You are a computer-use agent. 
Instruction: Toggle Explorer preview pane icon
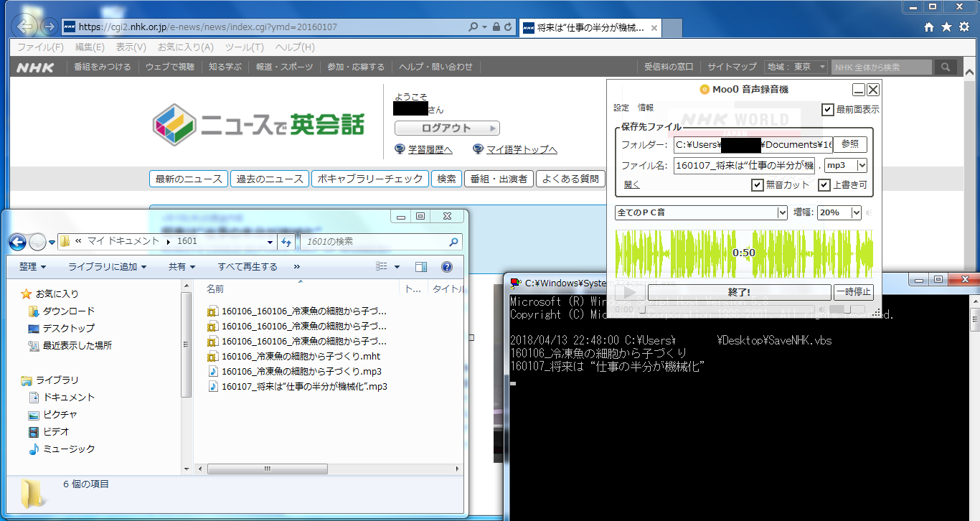[421, 266]
